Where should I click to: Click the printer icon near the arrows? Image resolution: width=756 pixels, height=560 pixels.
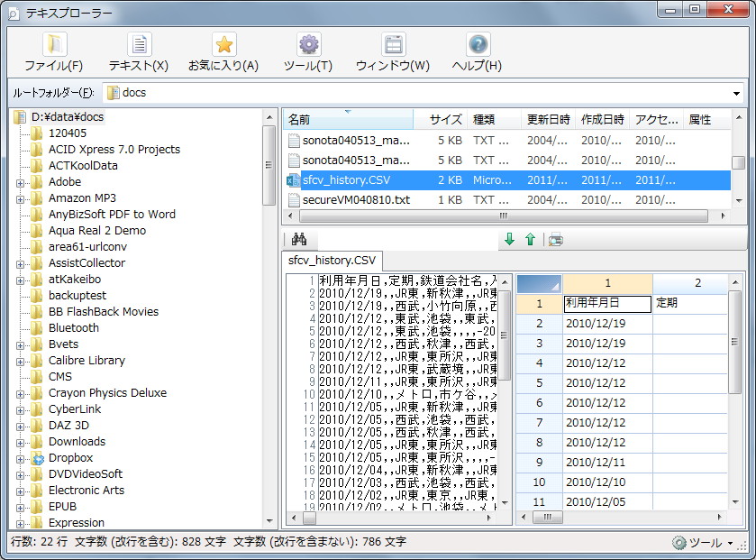[554, 238]
